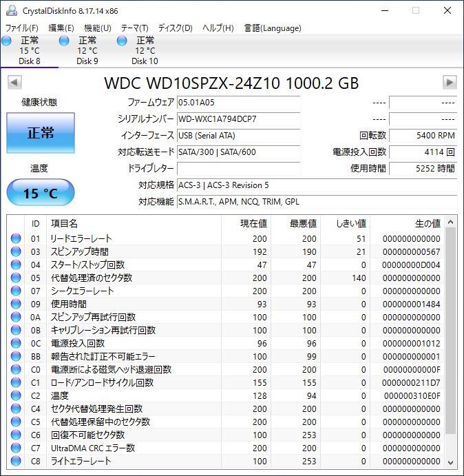Viewport: 464px width, 476px height.
Task: Open the ディスク(D) menu
Action: point(175,28)
